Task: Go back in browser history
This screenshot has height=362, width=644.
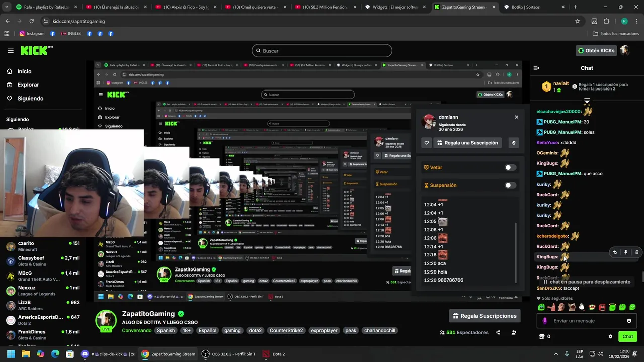Action: pos(7,21)
